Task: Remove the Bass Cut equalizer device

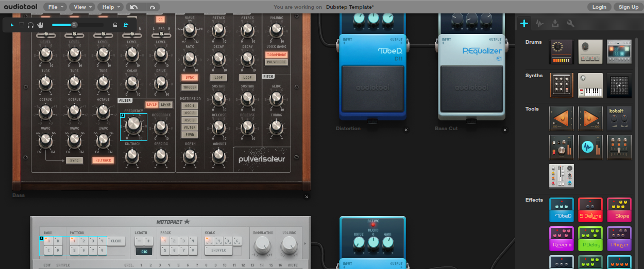Action: [x=506, y=130]
